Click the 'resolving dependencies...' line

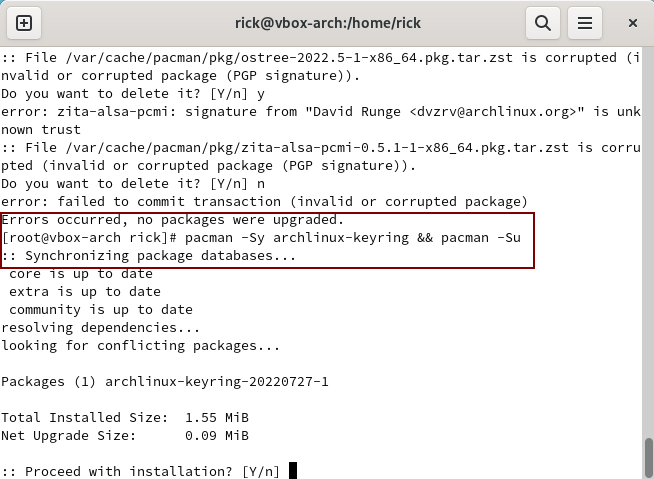coord(101,328)
